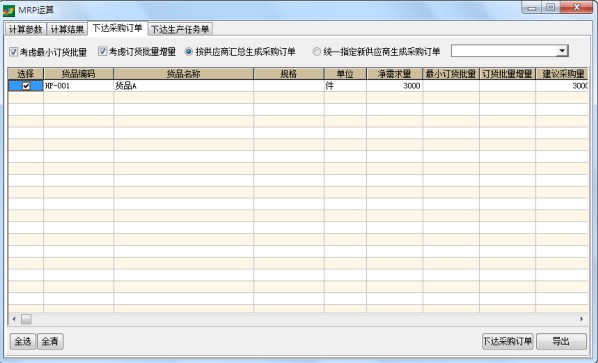Click the MRP运算 app icon in title bar
Image resolution: width=598 pixels, height=363 pixels.
[x=8, y=10]
